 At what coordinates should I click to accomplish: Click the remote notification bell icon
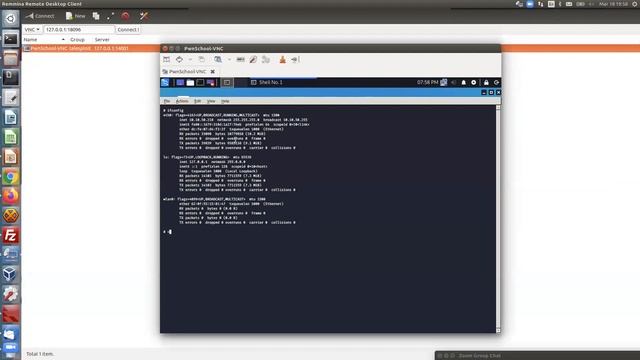click(x=463, y=82)
